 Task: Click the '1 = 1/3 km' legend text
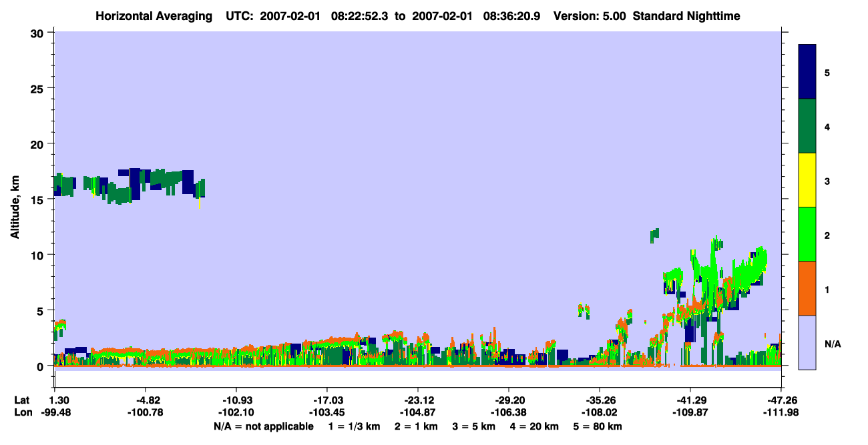tap(354, 426)
